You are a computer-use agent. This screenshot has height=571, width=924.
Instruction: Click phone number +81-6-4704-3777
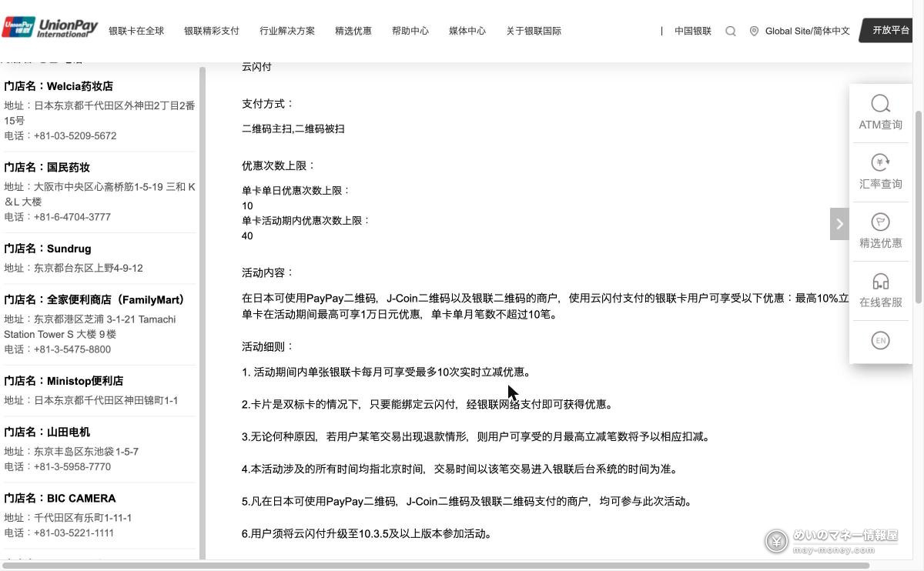pyautogui.click(x=72, y=217)
